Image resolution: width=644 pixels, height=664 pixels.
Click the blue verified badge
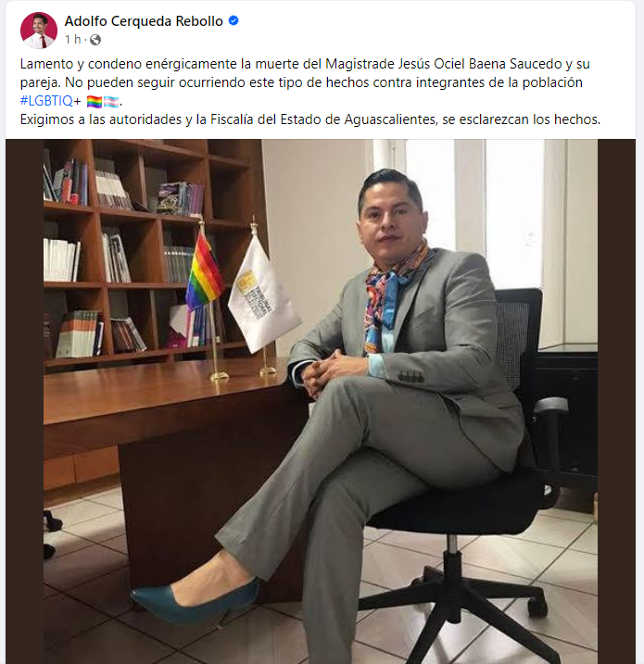[x=234, y=20]
